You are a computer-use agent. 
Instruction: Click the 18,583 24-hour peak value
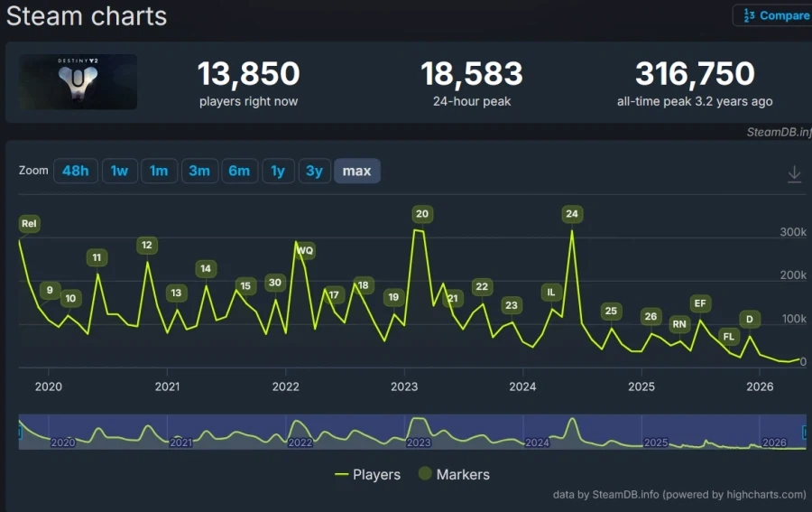coord(472,73)
